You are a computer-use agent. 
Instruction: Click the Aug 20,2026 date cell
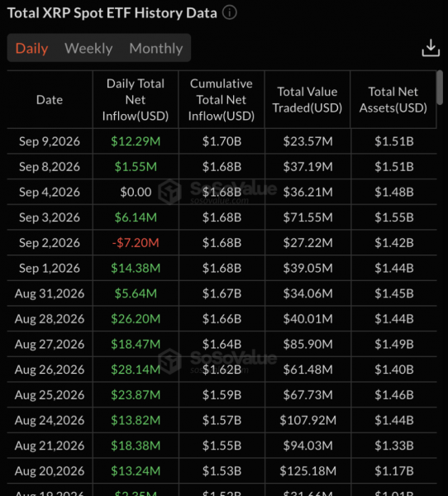[50, 470]
